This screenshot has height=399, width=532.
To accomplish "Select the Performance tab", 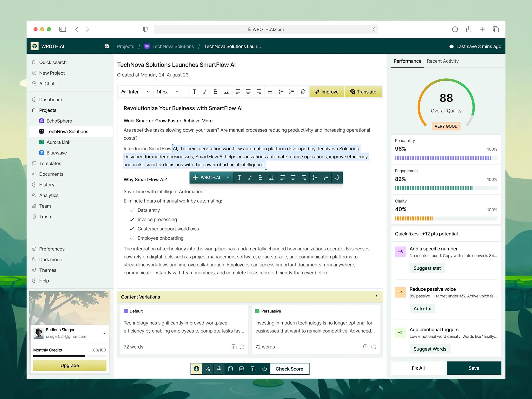I will click(407, 61).
